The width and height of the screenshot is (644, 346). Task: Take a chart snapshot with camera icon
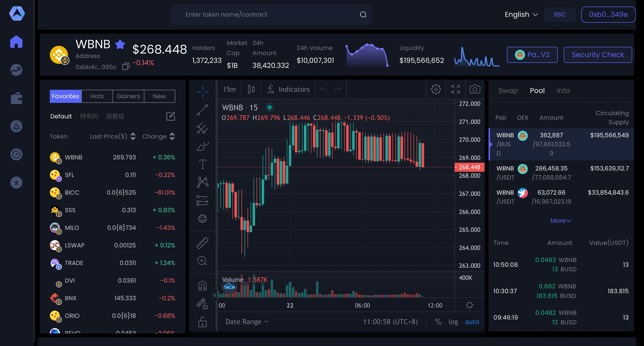pos(475,89)
